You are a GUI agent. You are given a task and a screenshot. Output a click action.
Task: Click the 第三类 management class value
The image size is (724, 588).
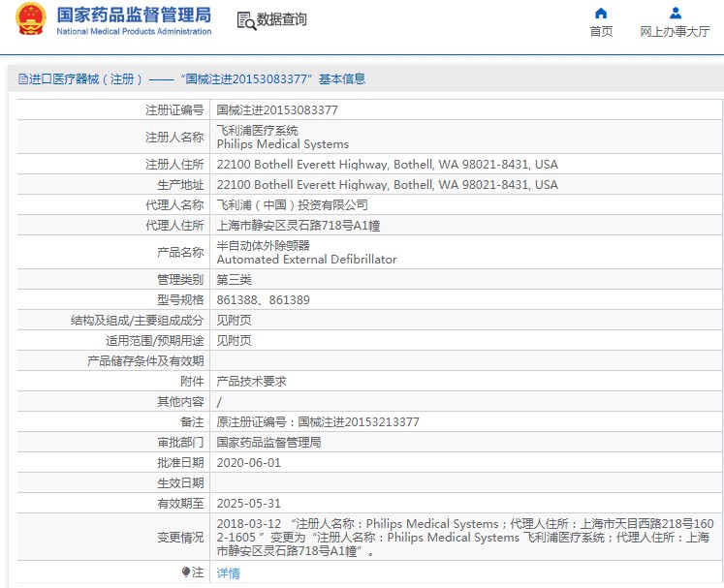[x=235, y=280]
